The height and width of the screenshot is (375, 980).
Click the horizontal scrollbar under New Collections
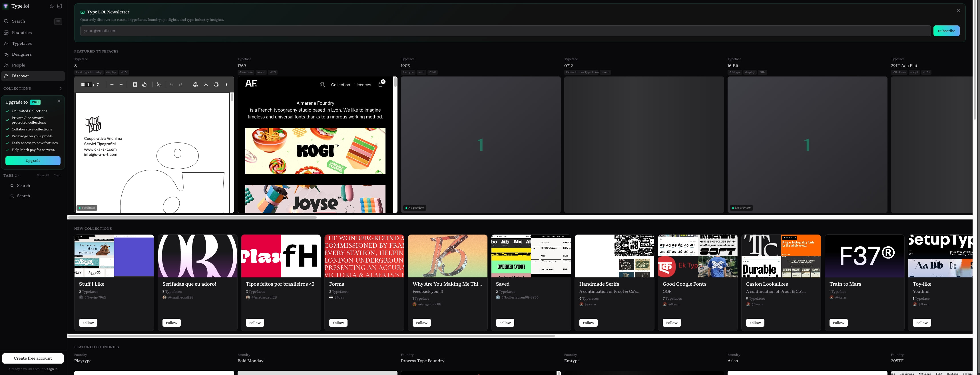coord(311,336)
